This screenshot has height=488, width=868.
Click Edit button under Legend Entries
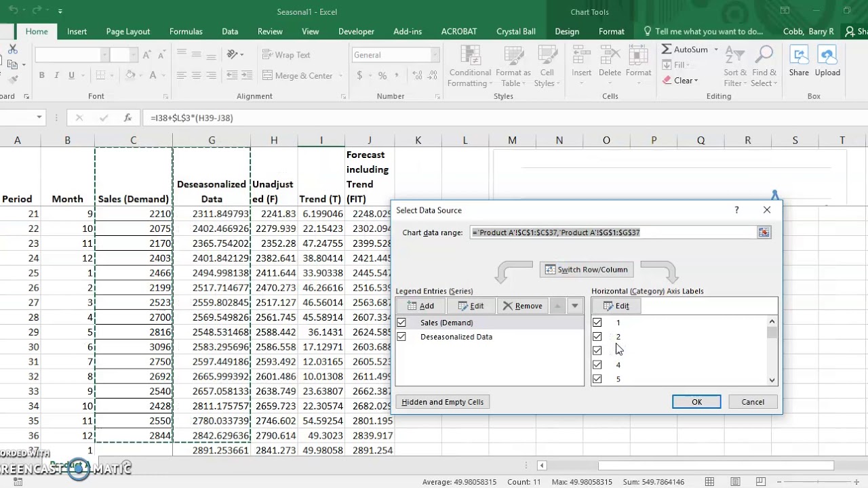[x=471, y=306]
